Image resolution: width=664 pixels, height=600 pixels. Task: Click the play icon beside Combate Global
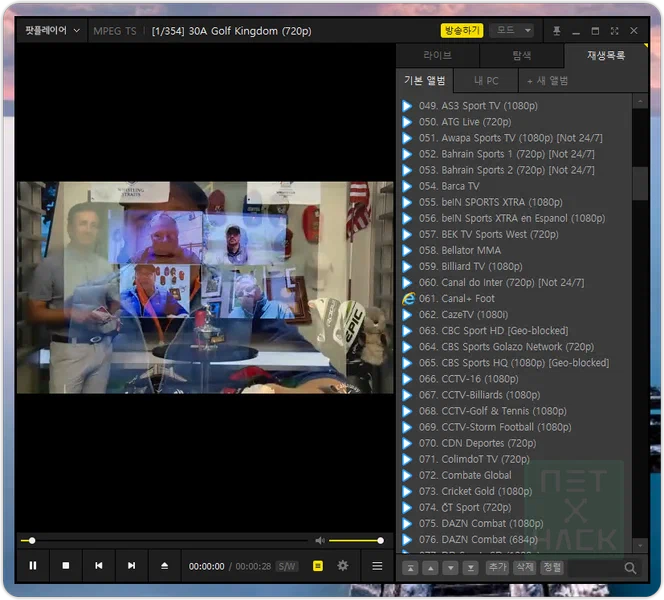[x=407, y=475]
